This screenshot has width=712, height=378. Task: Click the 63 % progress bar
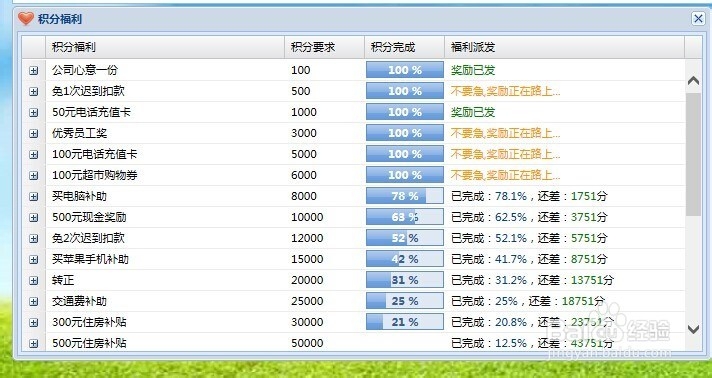point(405,217)
